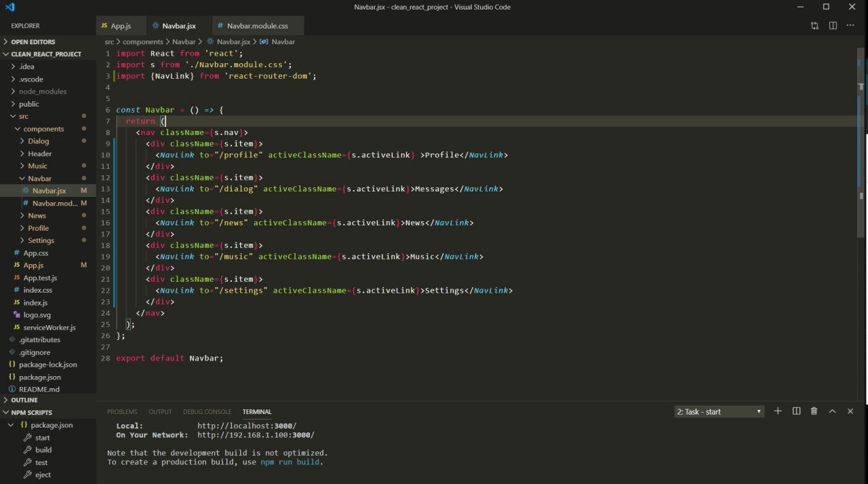Collapse the NPM SCRIPTS section
Viewport: 868px width, 484px height.
(31, 413)
